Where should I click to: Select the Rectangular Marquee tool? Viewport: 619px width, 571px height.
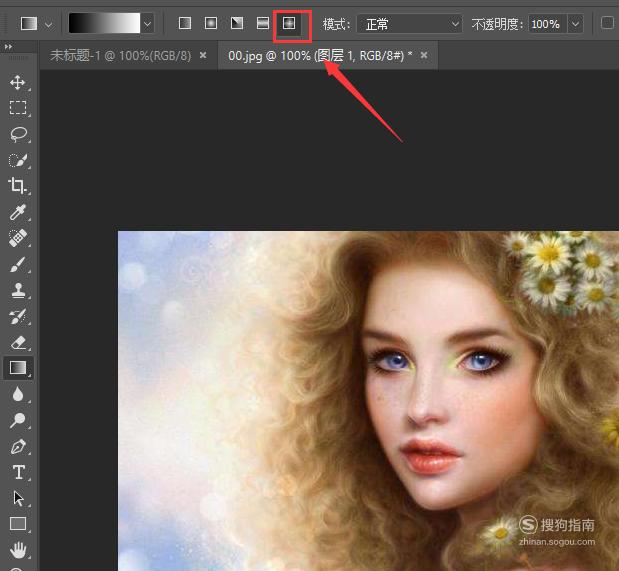point(18,107)
